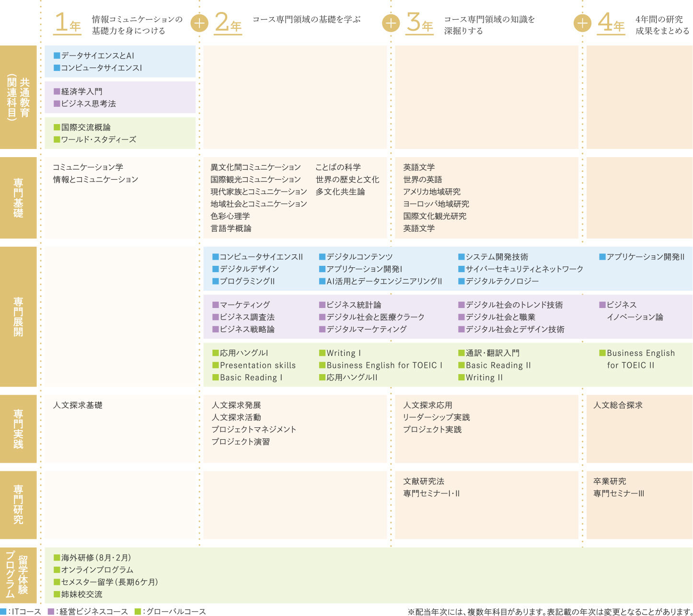Select the 2年 heading
693x616 pixels.
coord(228,23)
